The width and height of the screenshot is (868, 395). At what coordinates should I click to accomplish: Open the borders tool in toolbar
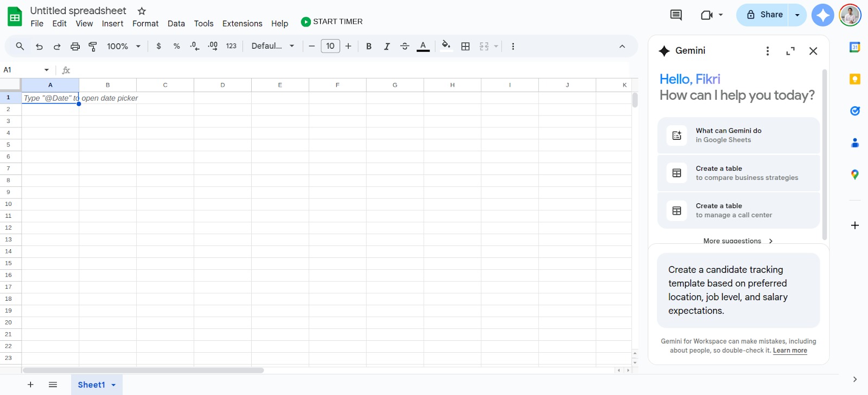pyautogui.click(x=465, y=47)
